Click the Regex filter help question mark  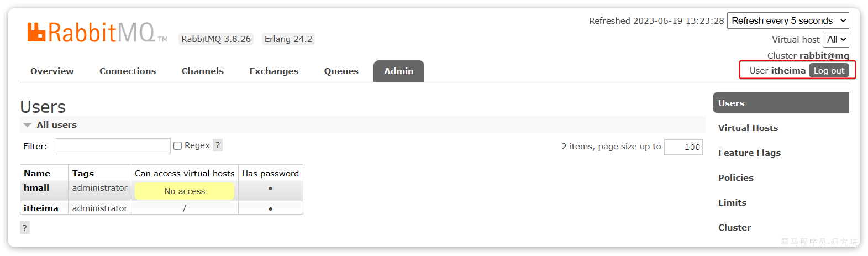(218, 145)
